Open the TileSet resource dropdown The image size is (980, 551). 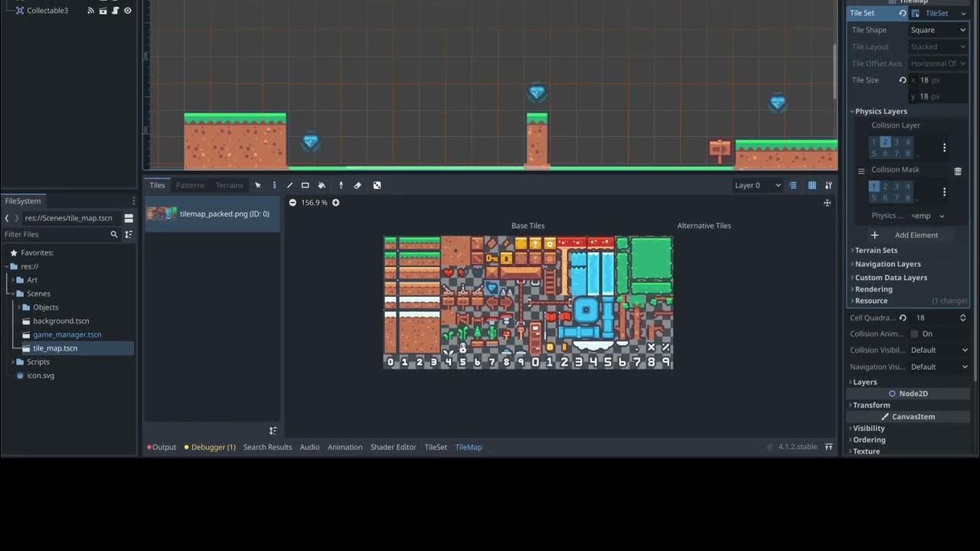[963, 13]
